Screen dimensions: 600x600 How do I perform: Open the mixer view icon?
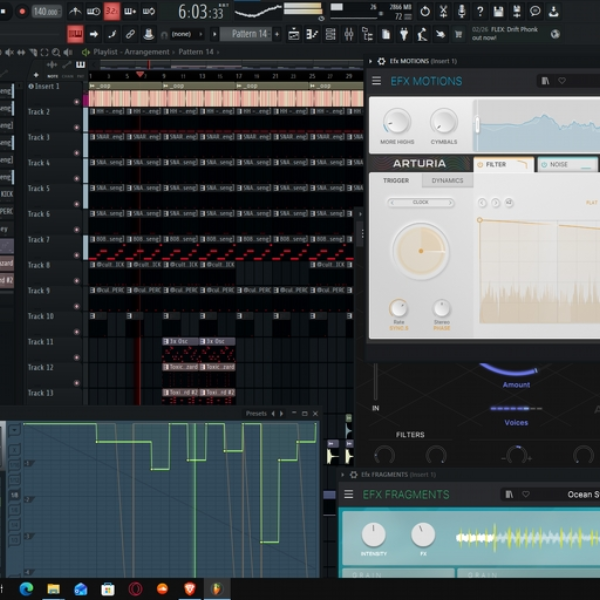pyautogui.click(x=349, y=34)
